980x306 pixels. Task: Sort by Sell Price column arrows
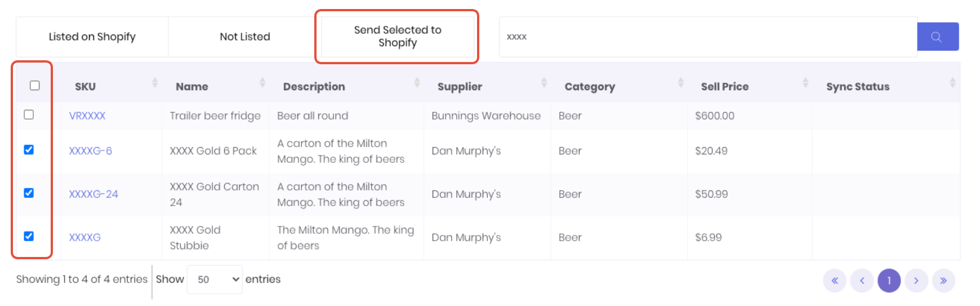(805, 83)
